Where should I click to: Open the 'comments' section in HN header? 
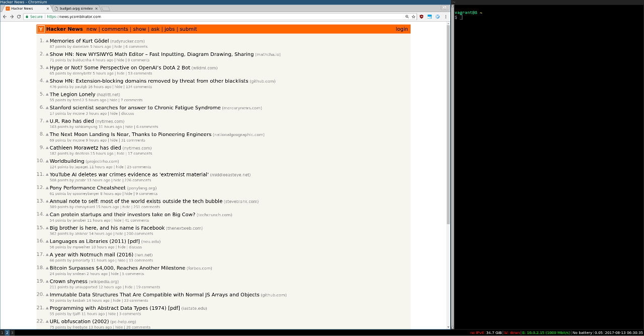pyautogui.click(x=115, y=29)
